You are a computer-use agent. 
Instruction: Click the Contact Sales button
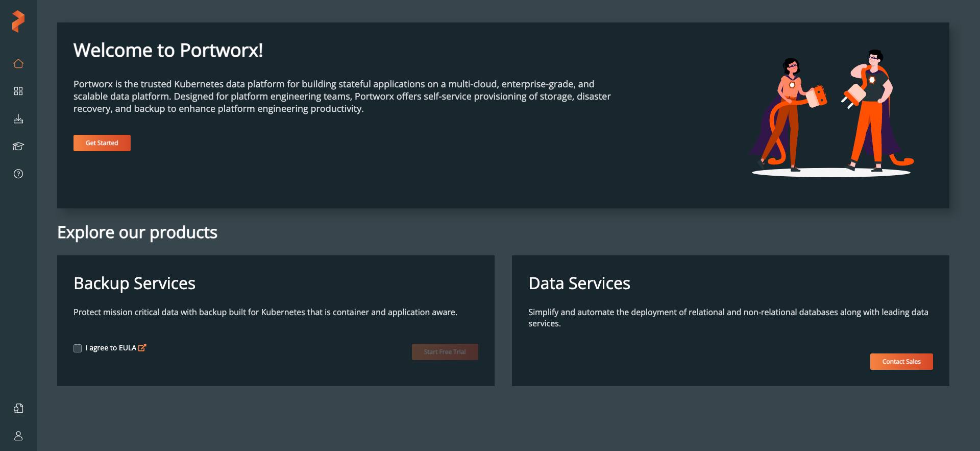click(x=901, y=362)
